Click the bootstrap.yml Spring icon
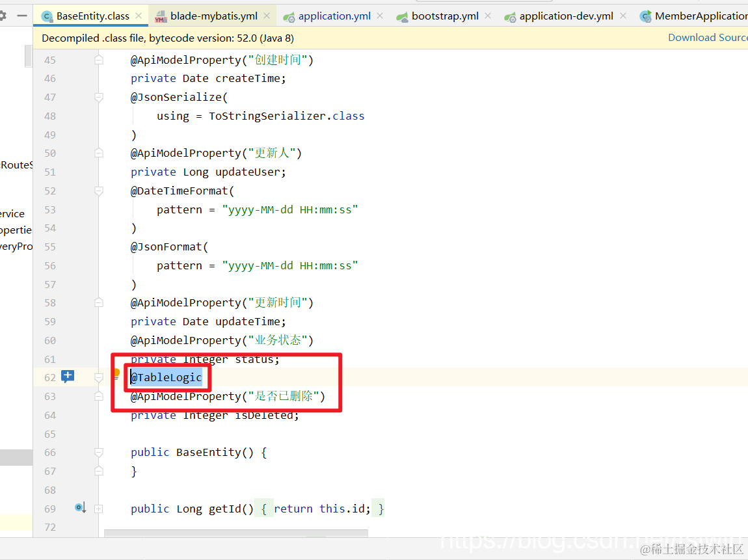748x560 pixels. tap(402, 17)
